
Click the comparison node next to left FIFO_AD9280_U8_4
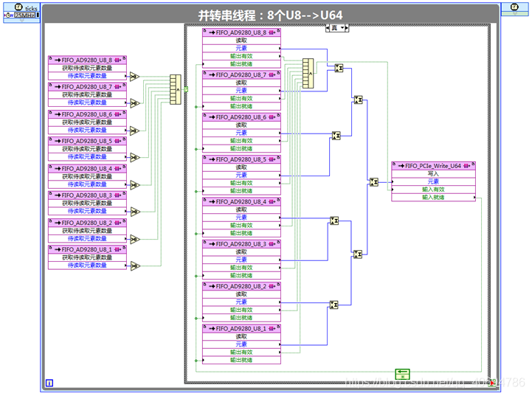tap(135, 185)
